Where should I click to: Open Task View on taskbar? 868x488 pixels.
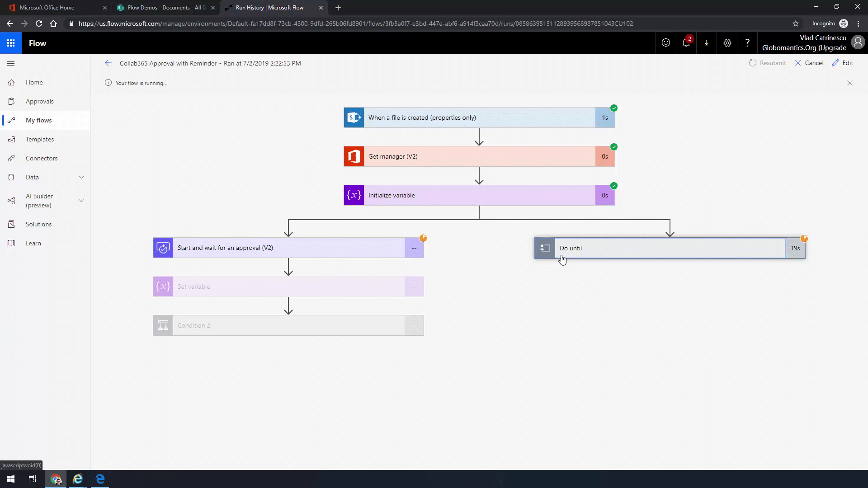tap(33, 479)
